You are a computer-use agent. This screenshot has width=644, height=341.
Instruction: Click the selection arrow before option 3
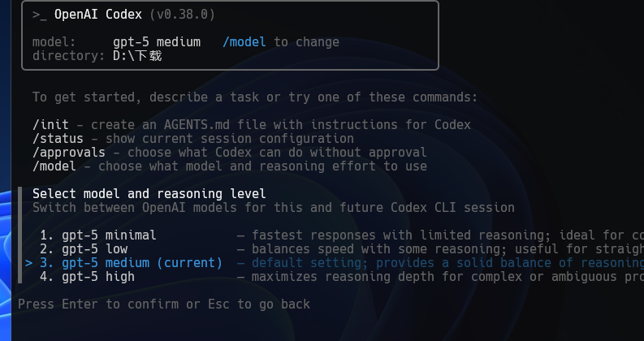pyautogui.click(x=28, y=263)
